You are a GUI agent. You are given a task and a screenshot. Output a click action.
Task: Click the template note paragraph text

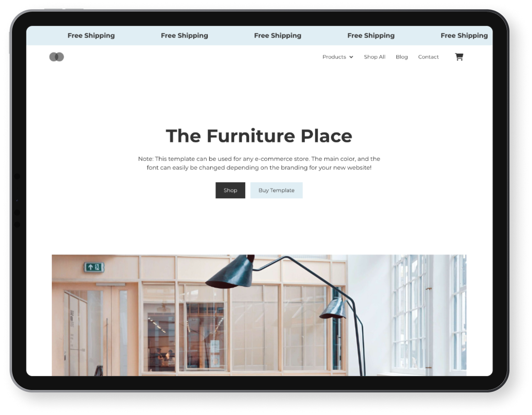[259, 163]
